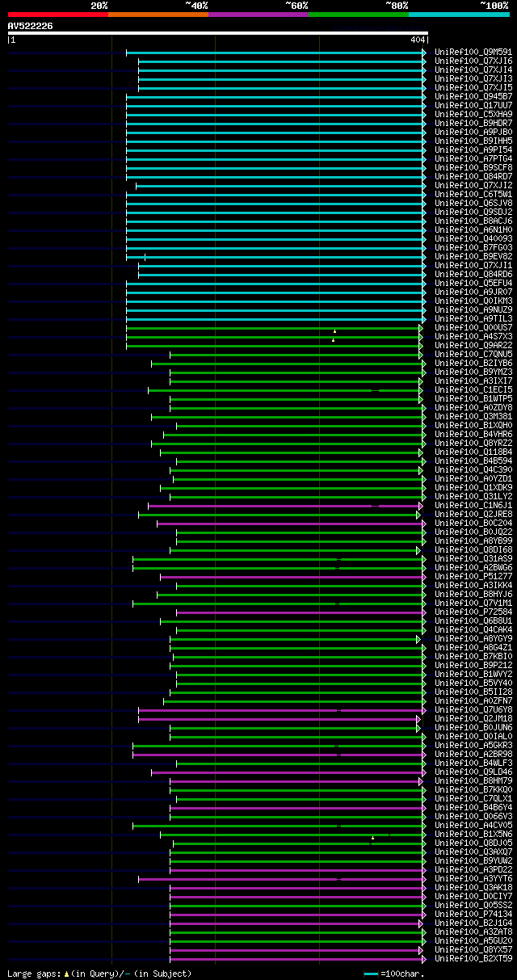Select the UniRef100_Q0IAL0 label
Screen dimensions: 517x980
tap(473, 737)
